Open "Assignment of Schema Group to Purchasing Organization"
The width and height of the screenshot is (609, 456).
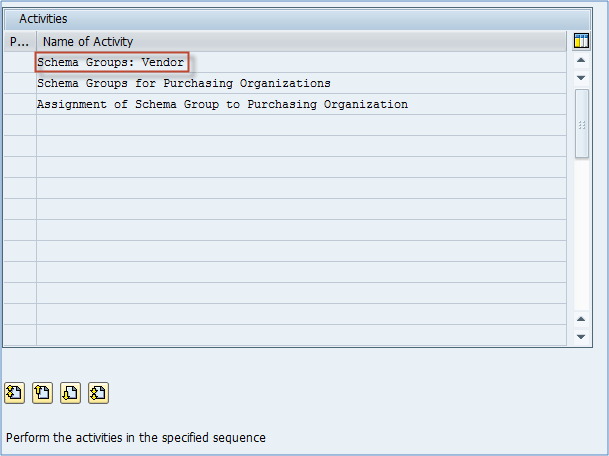222,104
